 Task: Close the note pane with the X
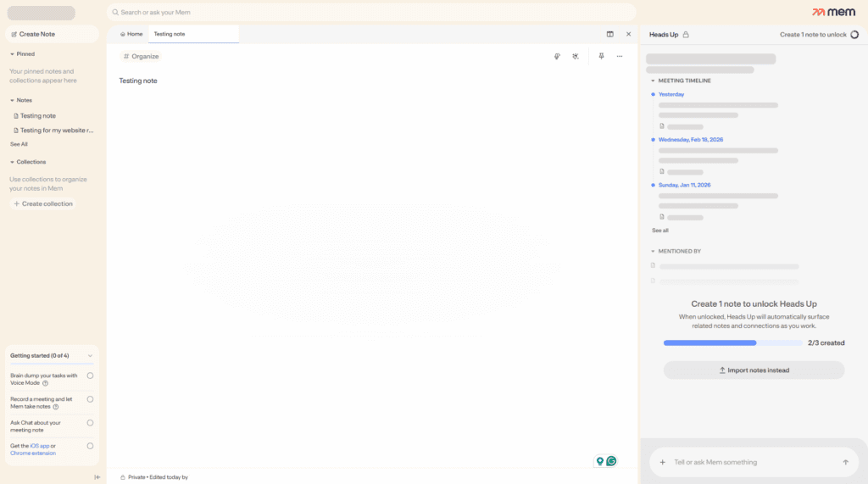pyautogui.click(x=628, y=35)
